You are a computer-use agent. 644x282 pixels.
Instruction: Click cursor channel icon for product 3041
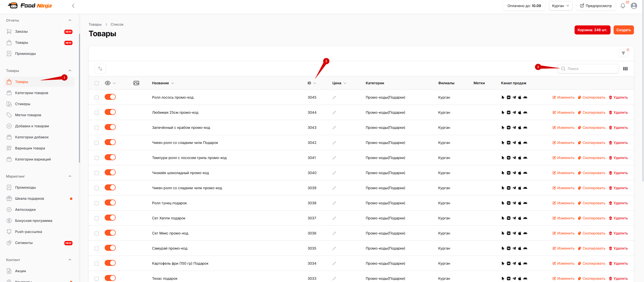pos(503,158)
